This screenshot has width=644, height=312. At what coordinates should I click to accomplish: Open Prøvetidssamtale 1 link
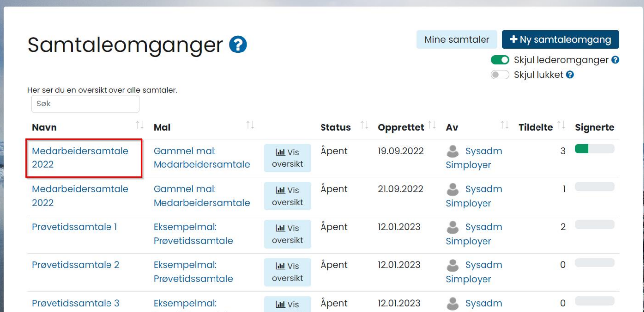[74, 227]
